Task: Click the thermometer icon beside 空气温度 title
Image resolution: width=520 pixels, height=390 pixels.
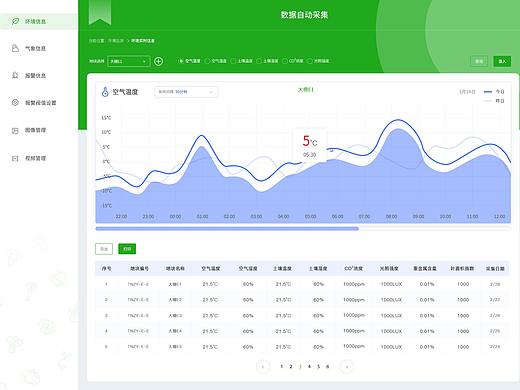Action: point(105,92)
